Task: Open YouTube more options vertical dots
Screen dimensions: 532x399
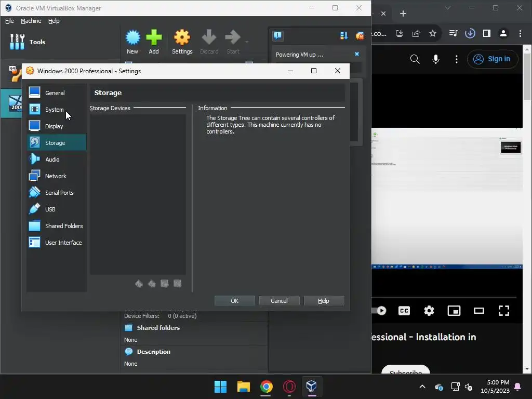Action: [456, 59]
